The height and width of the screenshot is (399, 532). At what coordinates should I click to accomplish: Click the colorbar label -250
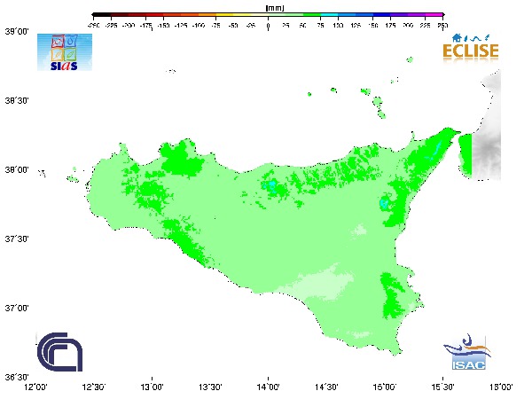coord(93,26)
